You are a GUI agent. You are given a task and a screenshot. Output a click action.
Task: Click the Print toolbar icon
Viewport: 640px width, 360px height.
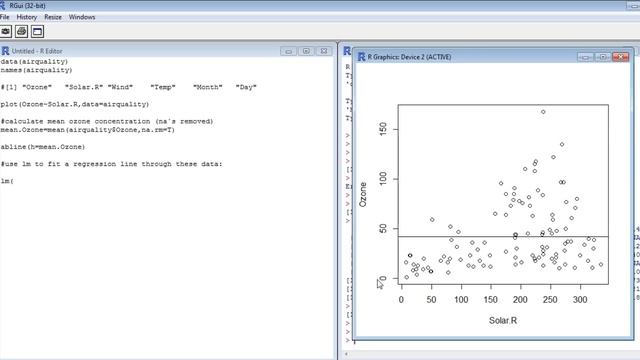click(x=22, y=31)
